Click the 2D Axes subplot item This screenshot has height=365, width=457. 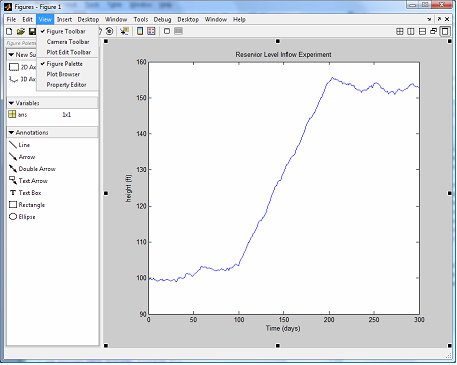[22, 67]
